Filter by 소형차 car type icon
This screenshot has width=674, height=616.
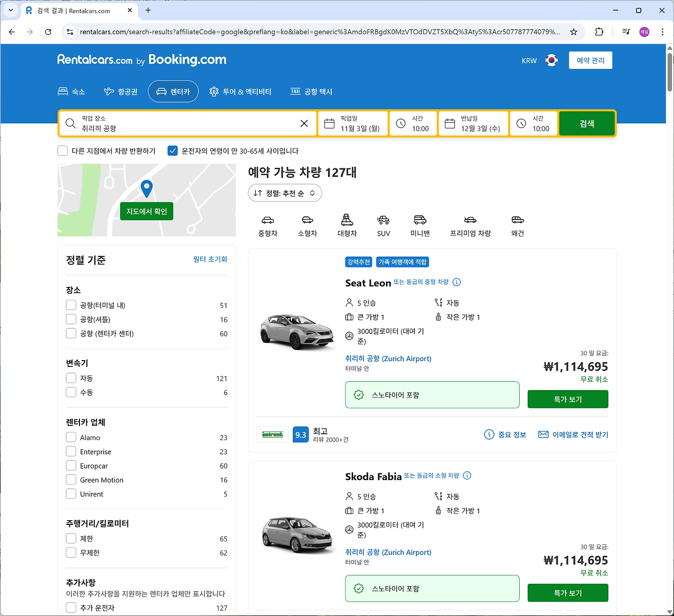[x=308, y=225]
